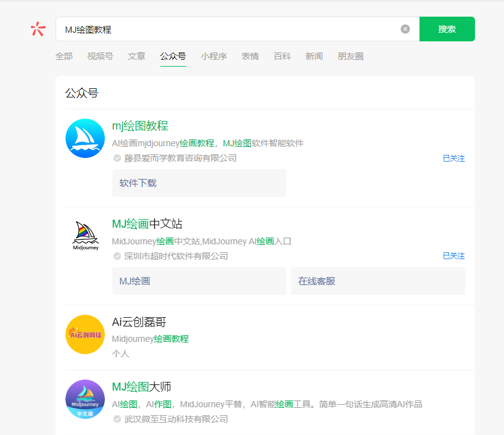Click Midjourney绘画教程 description text
504x435 pixels.
(150, 339)
